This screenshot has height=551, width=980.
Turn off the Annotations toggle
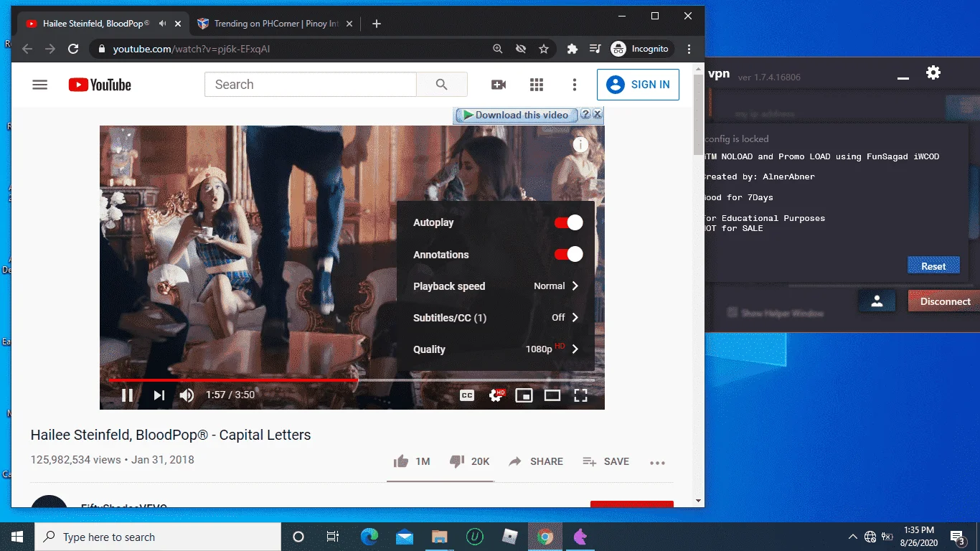(x=568, y=254)
